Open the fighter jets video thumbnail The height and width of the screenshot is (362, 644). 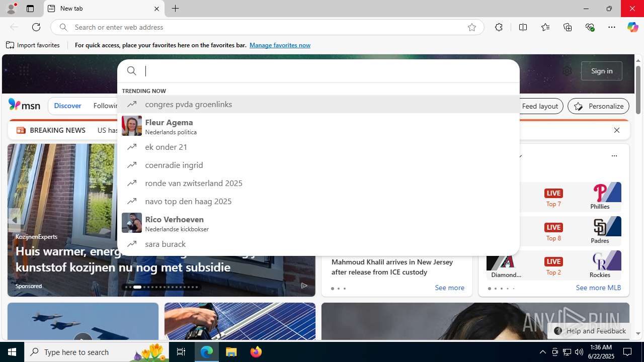coord(83,321)
